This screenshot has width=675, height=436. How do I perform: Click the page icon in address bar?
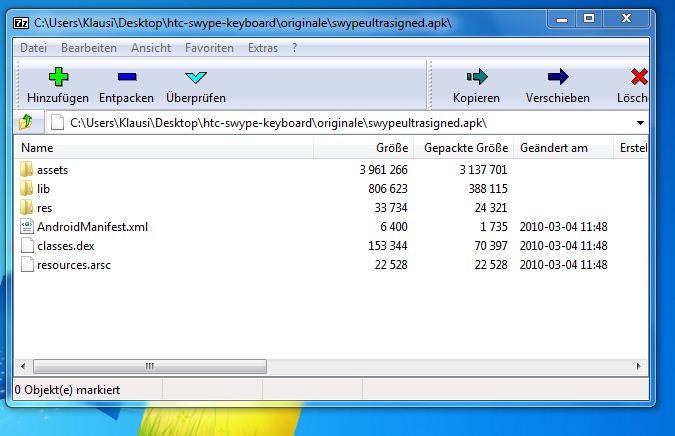(x=57, y=123)
